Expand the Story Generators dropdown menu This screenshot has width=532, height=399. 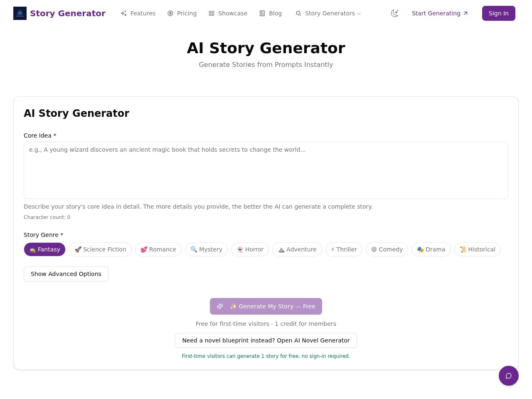[x=328, y=13]
